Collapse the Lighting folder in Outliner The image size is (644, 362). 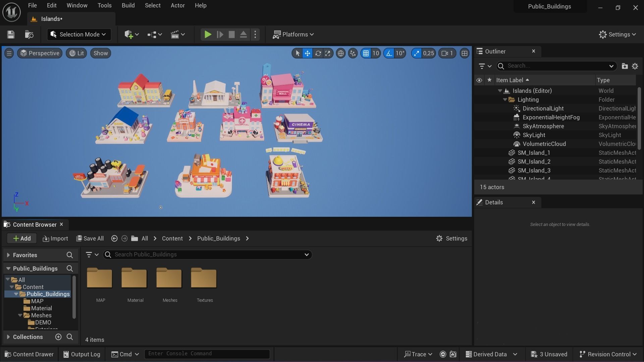505,100
